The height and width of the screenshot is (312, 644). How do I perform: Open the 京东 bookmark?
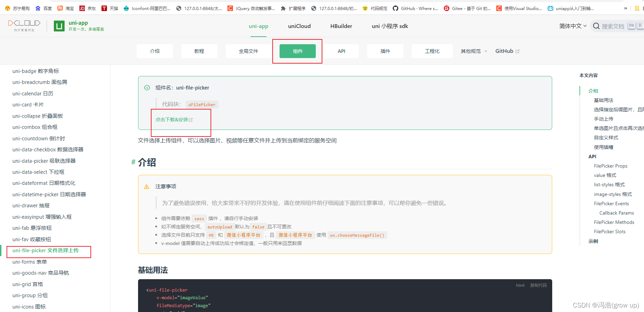click(x=88, y=8)
